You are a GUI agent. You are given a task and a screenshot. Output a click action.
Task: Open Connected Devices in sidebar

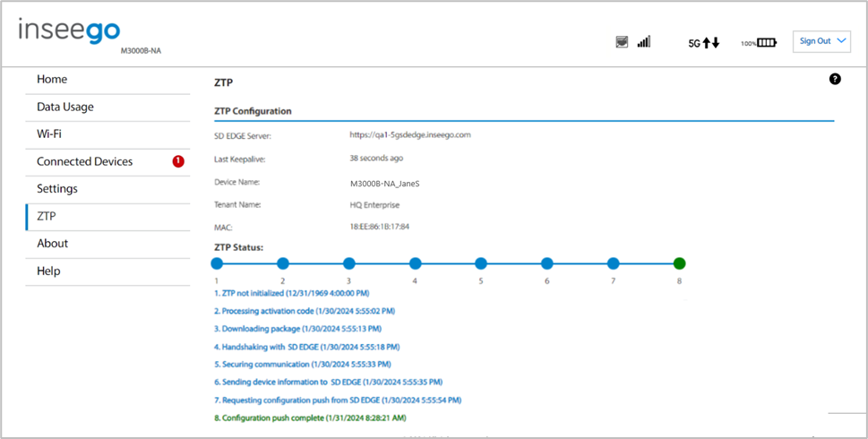click(x=107, y=161)
